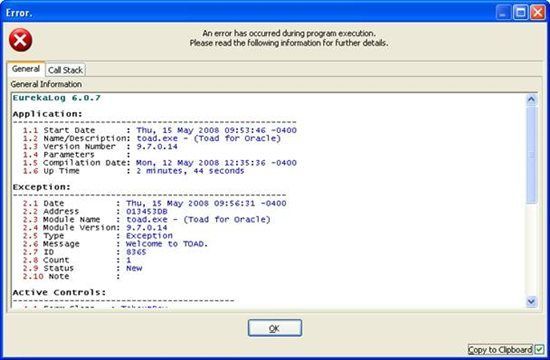Click the Application: section header
This screenshot has width=550, height=360.
47,114
